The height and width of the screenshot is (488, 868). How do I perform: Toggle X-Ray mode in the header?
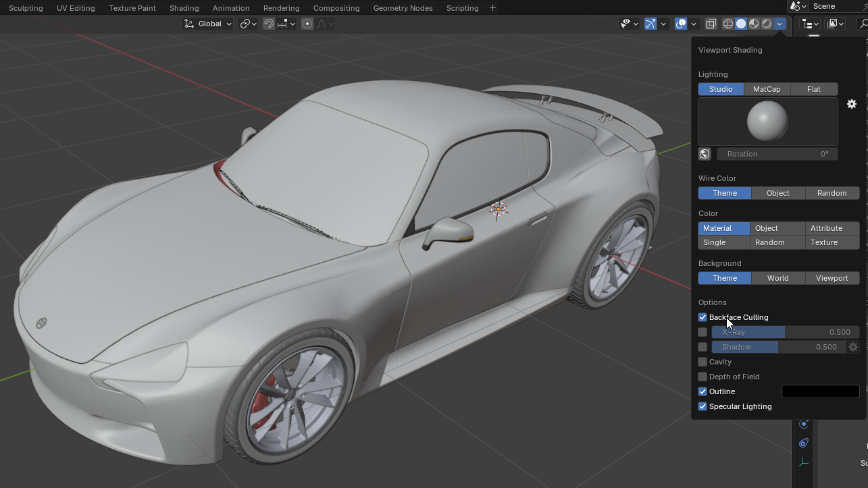click(x=711, y=24)
